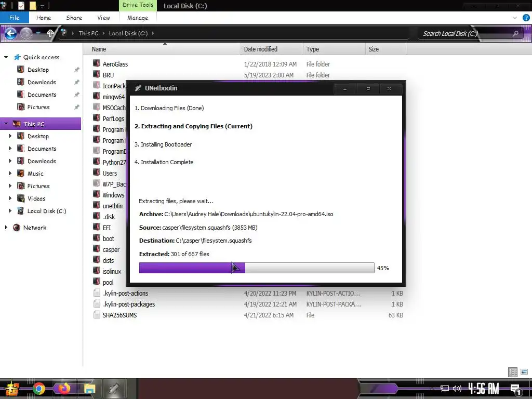This screenshot has width=532, height=399.
Task: Go up one folder level arrow
Action: click(50, 33)
